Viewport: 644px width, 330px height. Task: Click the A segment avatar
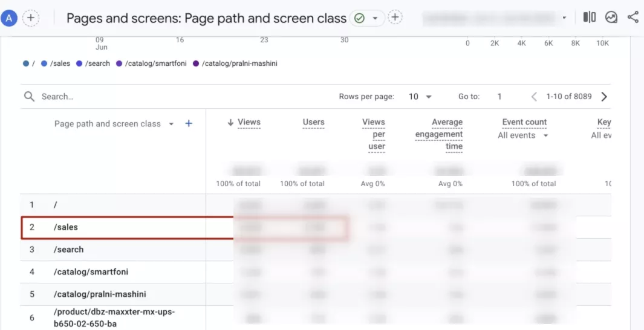[9, 18]
